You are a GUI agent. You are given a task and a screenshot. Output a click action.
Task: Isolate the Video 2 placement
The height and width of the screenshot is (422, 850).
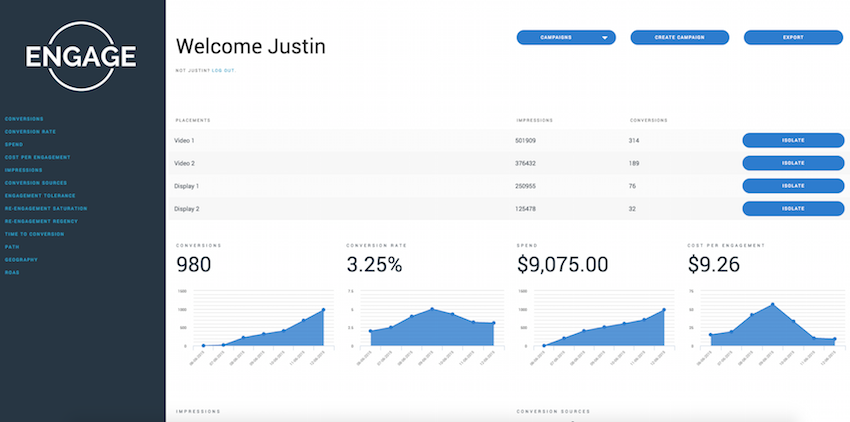[792, 163]
